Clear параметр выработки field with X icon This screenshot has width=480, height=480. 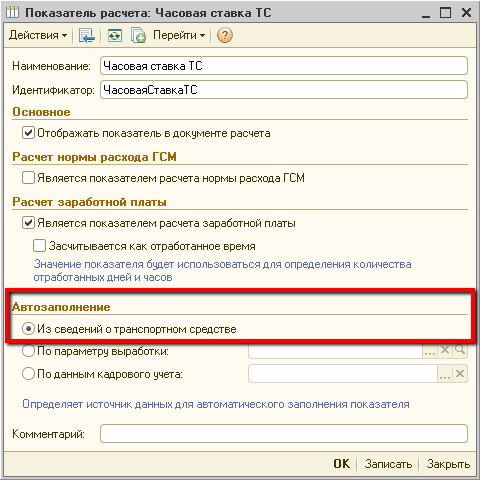(x=445, y=350)
